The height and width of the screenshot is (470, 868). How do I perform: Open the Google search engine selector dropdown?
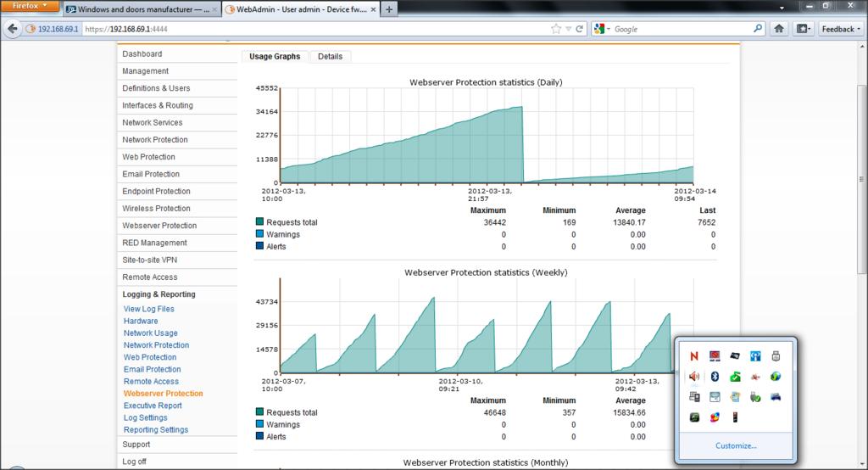[602, 29]
